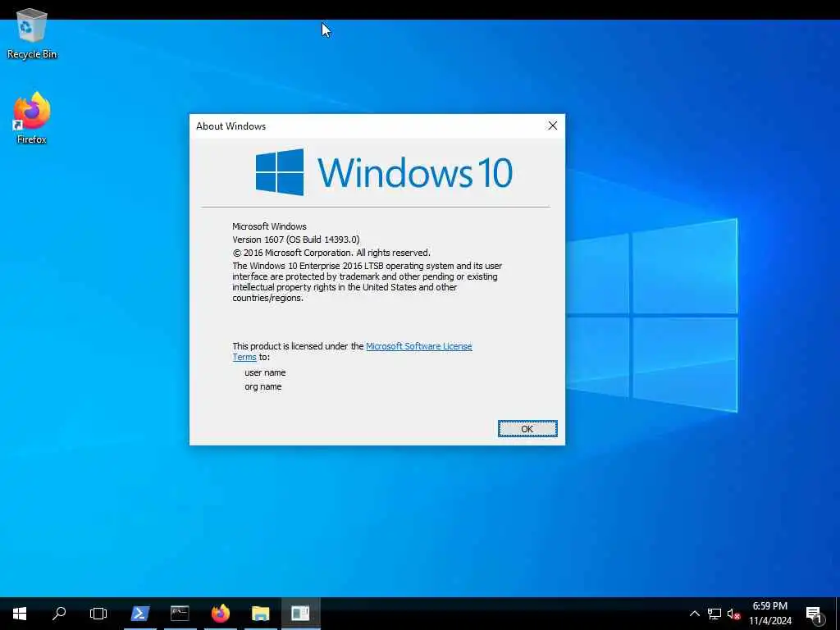Open Task View from the taskbar
This screenshot has height=630, width=840.
click(x=98, y=614)
